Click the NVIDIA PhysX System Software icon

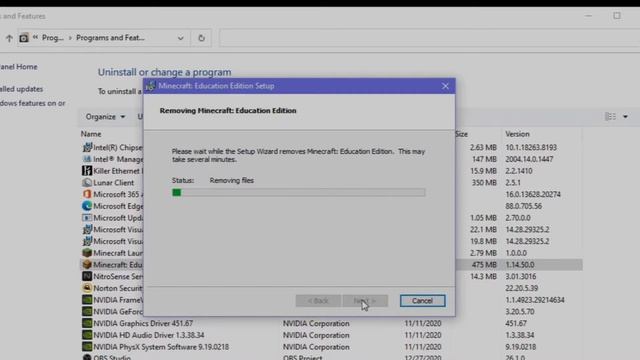point(87,347)
